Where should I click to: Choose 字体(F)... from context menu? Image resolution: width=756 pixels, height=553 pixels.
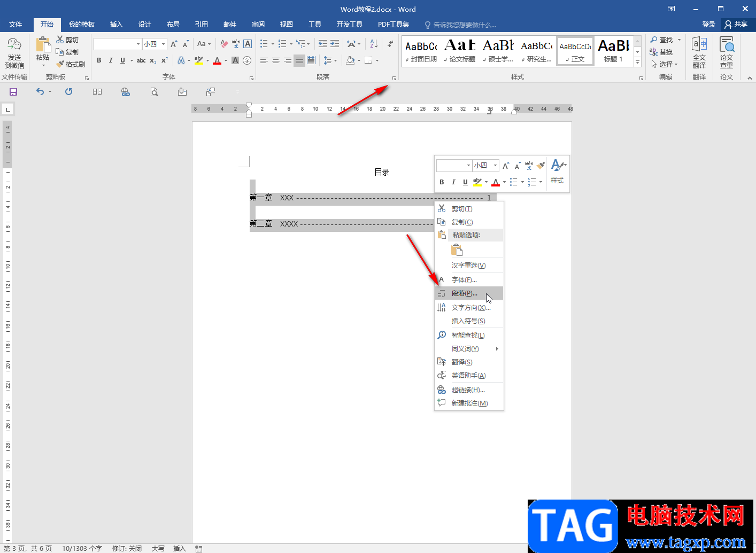pos(469,280)
